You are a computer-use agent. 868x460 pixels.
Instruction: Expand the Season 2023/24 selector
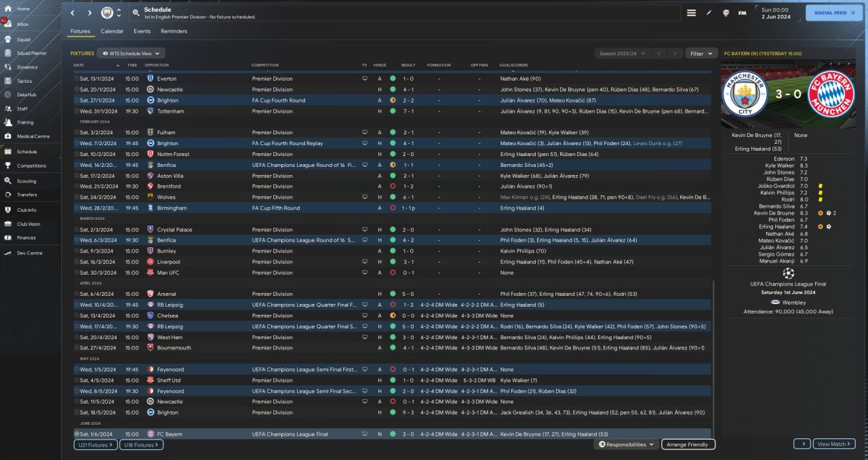coord(622,53)
